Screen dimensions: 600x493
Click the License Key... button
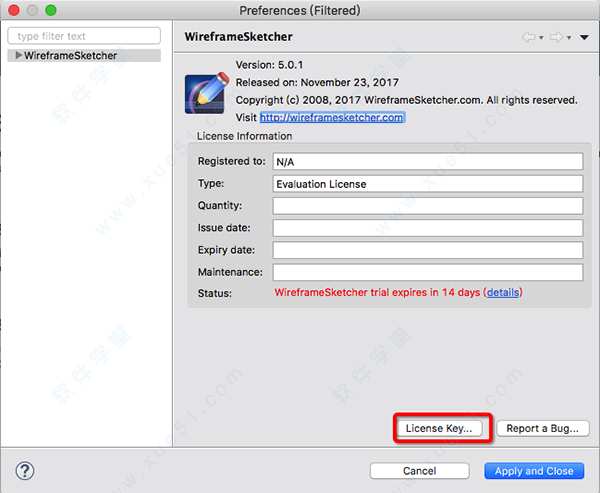[439, 428]
